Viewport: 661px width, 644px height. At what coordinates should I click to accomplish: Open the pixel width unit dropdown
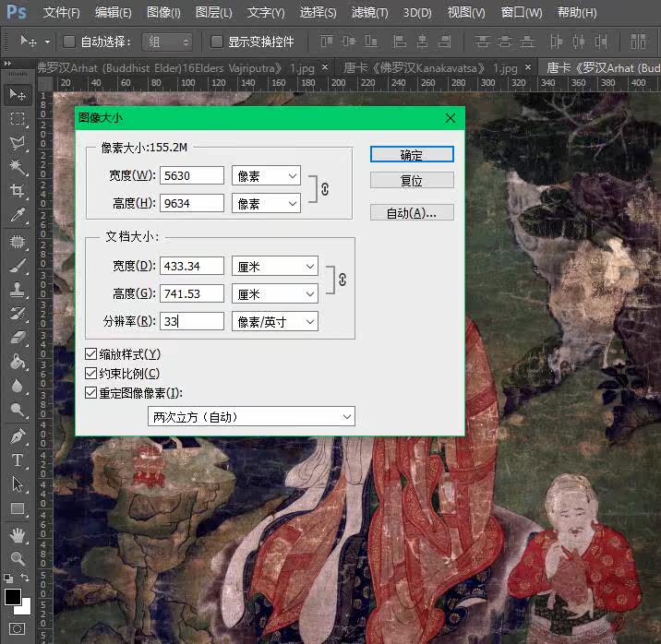266,175
